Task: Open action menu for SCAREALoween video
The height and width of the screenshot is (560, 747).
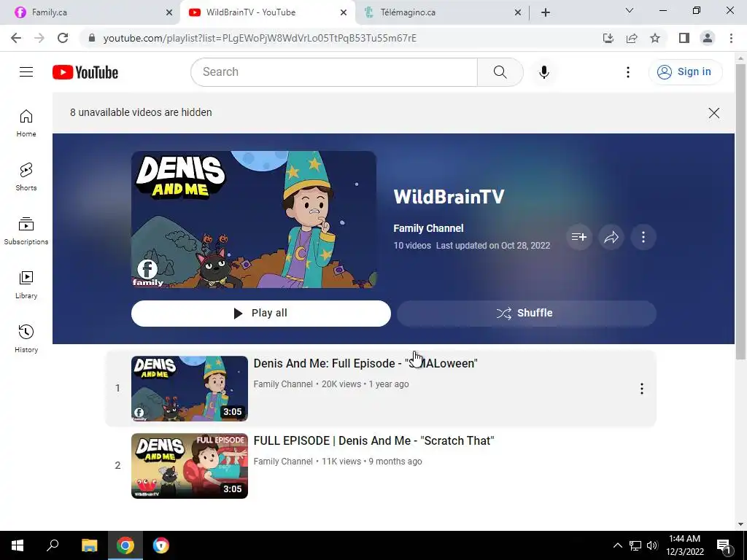Action: click(642, 389)
